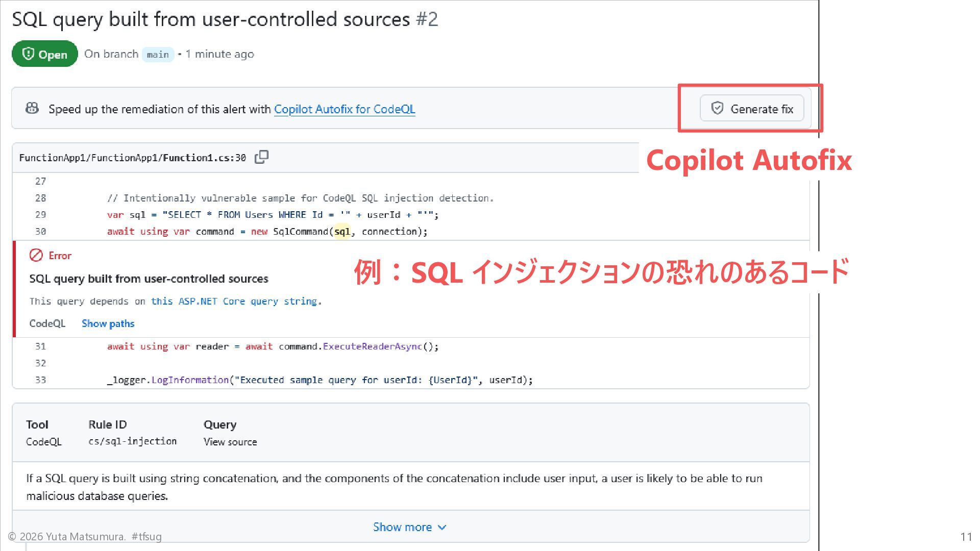This screenshot has width=980, height=551.
Task: Click the Error circle-slash icon
Action: pos(36,255)
